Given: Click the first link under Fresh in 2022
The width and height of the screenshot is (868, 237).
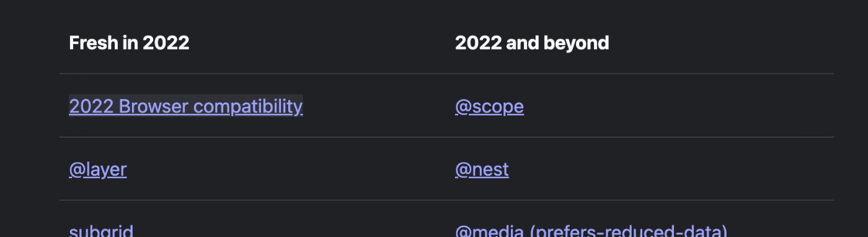Looking at the screenshot, I should 186,106.
